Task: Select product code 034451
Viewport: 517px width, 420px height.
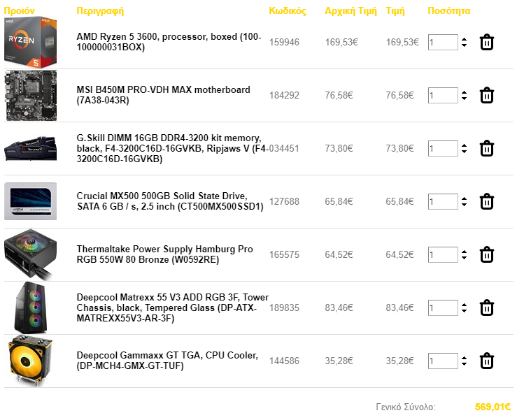Action: click(284, 148)
